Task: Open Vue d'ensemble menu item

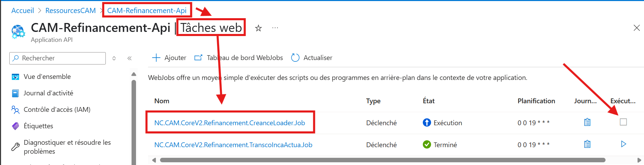Action: coord(47,76)
